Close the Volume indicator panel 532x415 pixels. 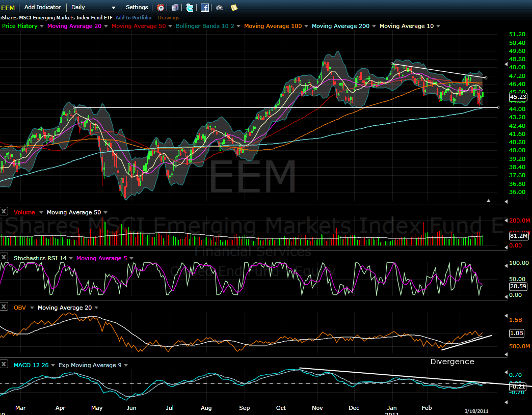pos(4,211)
